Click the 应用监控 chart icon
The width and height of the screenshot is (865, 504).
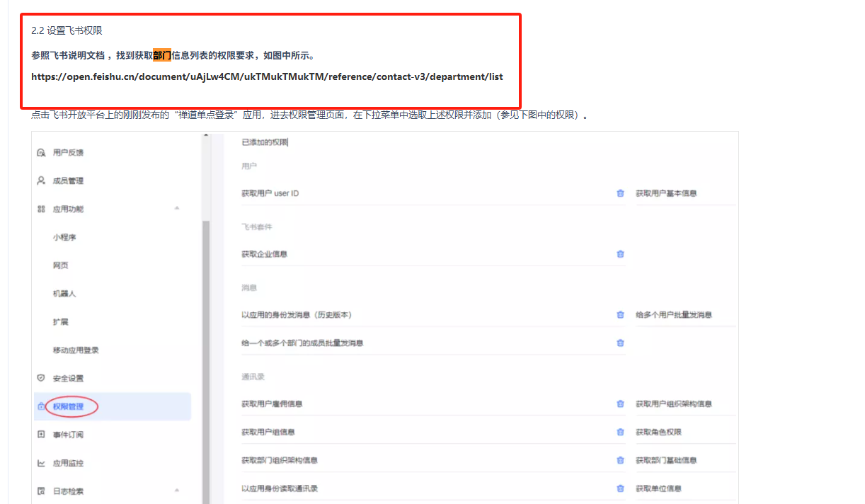(x=41, y=463)
